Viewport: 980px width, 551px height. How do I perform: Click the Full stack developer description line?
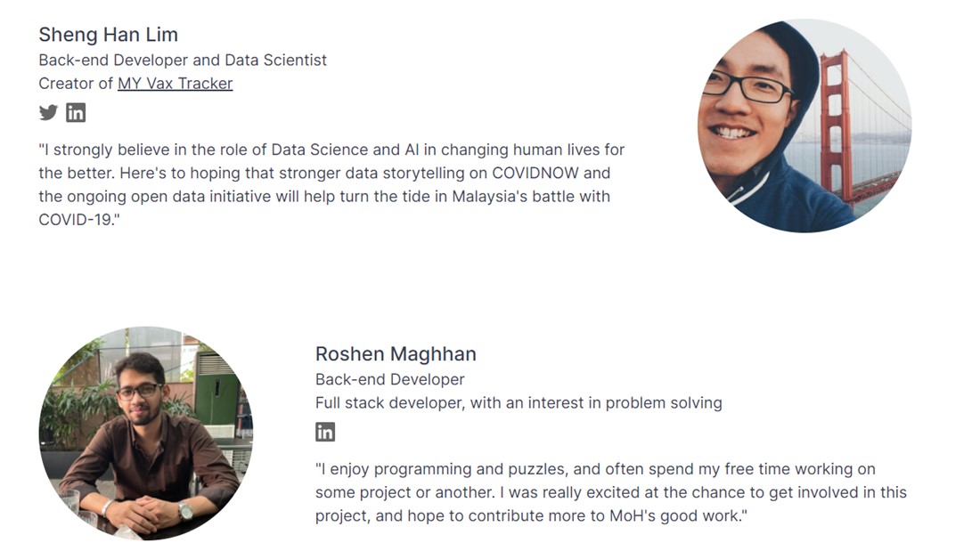tap(519, 402)
